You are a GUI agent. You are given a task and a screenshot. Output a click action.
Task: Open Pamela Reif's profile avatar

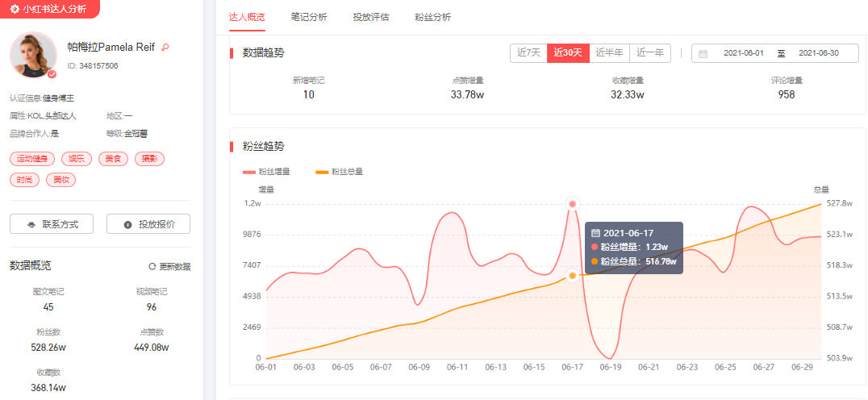click(x=33, y=55)
